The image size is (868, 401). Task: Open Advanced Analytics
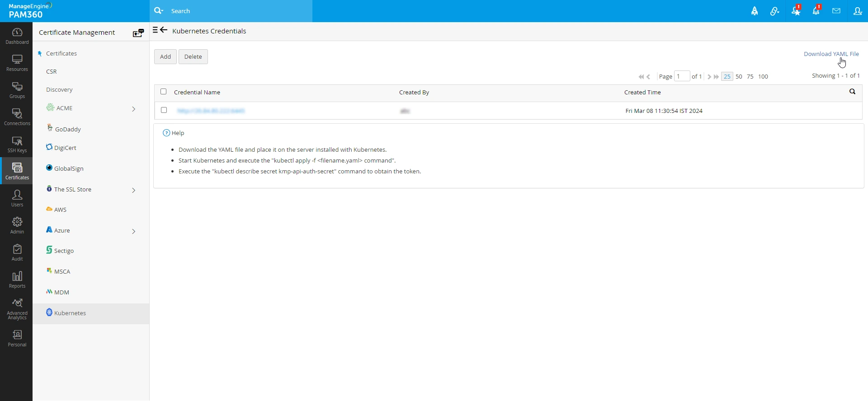pyautogui.click(x=17, y=309)
